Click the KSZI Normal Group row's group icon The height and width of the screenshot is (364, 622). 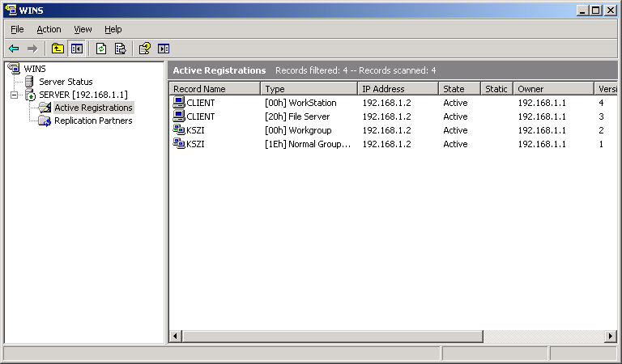179,143
